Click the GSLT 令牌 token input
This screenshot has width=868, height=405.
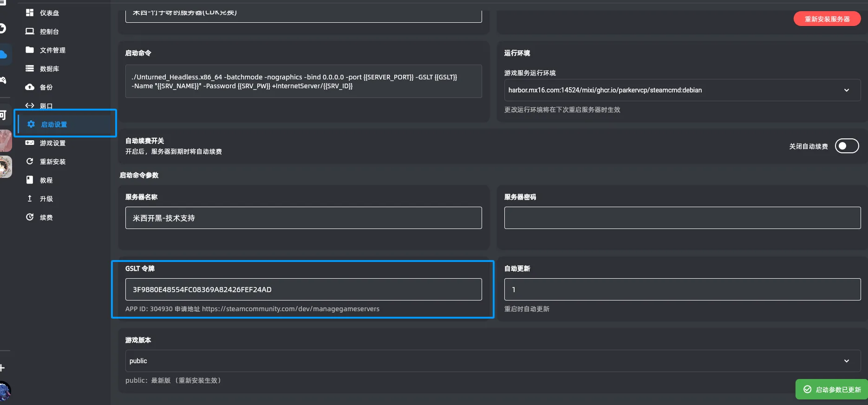(303, 289)
